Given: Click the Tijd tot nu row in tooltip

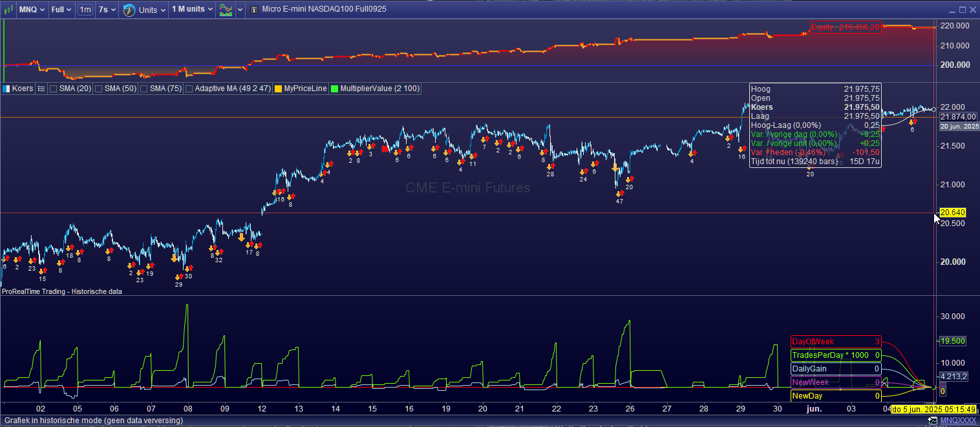Looking at the screenshot, I should point(815,161).
